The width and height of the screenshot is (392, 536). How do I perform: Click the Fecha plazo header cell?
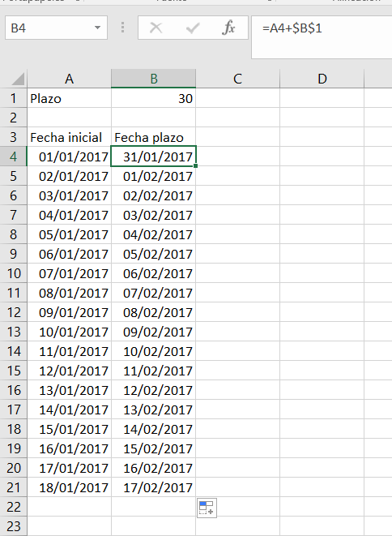coord(153,137)
